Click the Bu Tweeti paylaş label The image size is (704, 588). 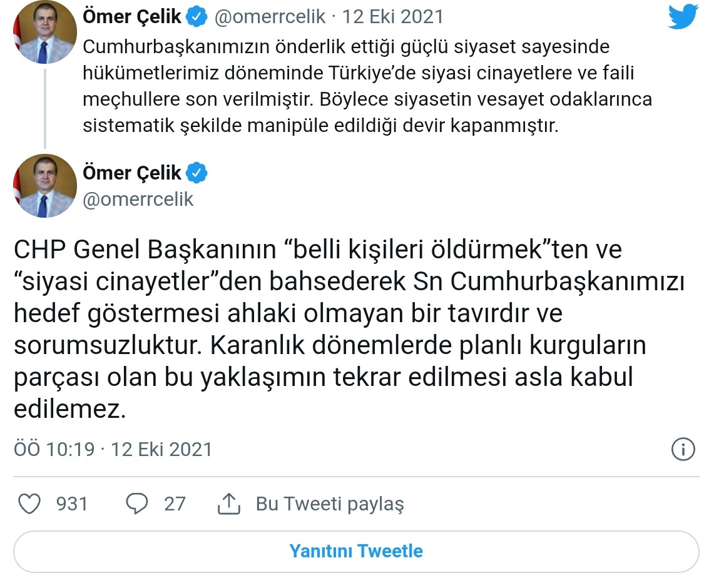click(330, 504)
